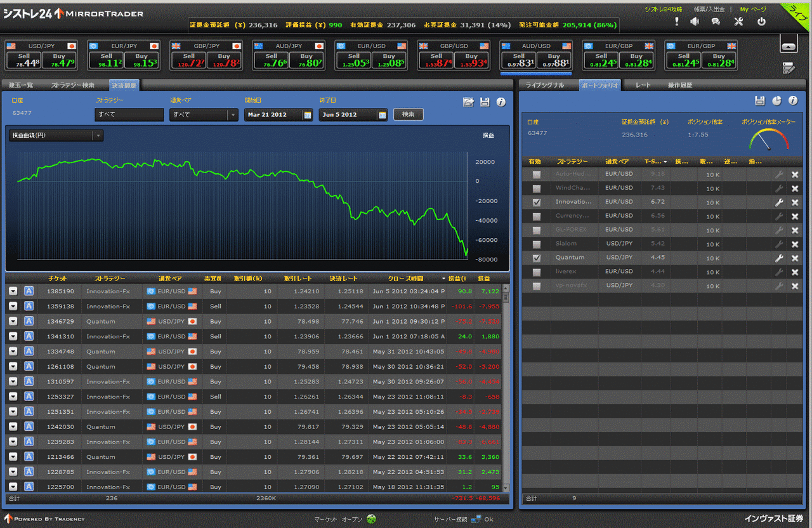Click Buy on the EUR/JPY tile
The image size is (812, 528).
[141, 60]
